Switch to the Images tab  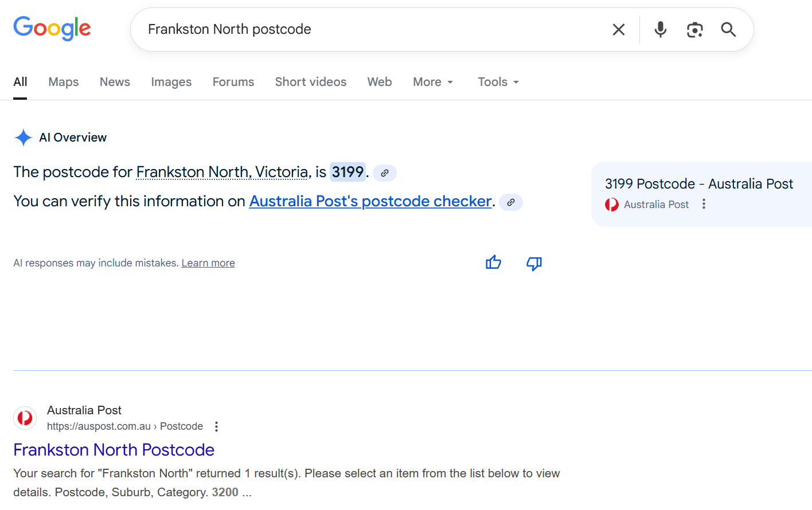pos(171,82)
